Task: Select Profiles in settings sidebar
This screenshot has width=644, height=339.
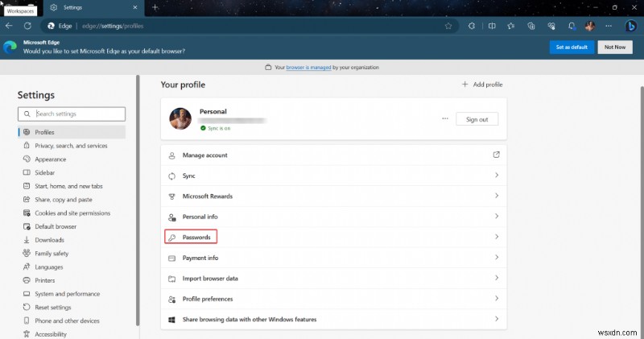Action: coord(72,132)
